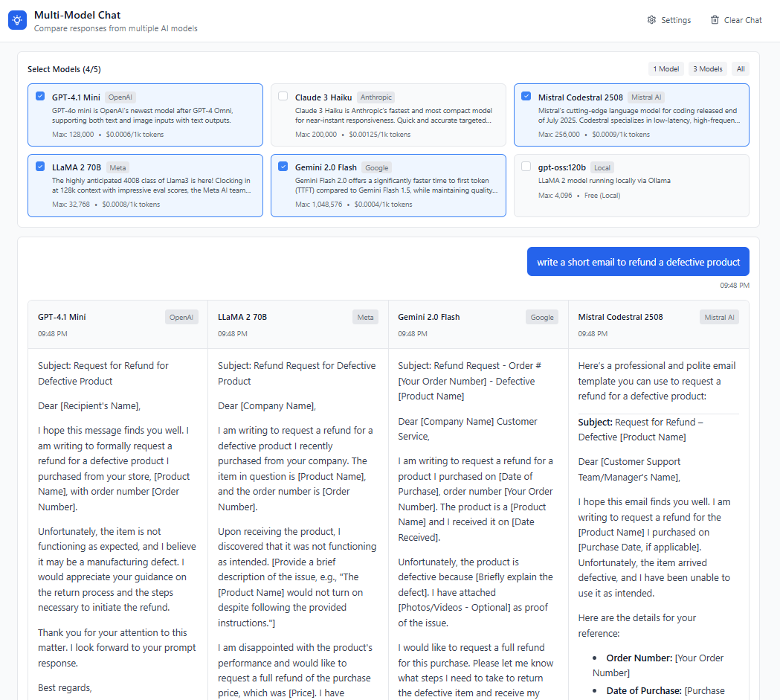Click the lightbulb app logo icon
This screenshot has height=700, width=780.
tap(17, 20)
